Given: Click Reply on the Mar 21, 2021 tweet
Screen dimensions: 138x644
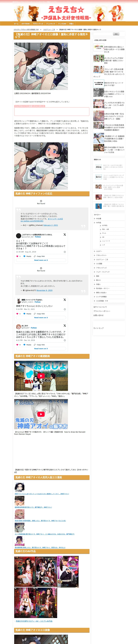Looking at the screenshot, I should (27, 314).
